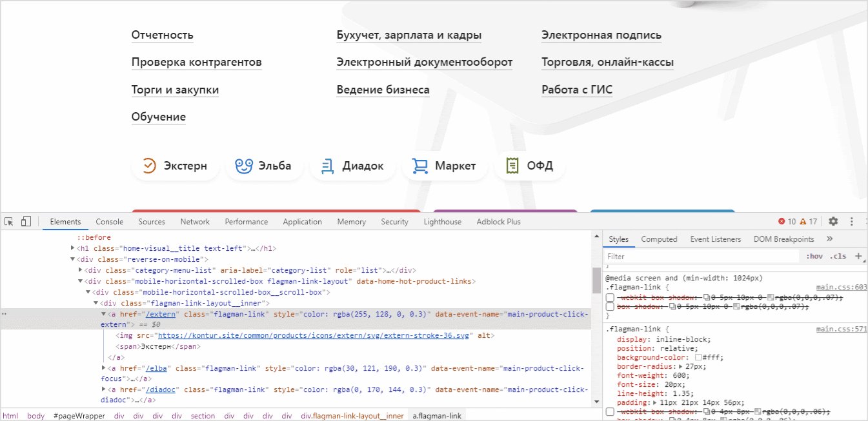
Task: Expand the category-menu-list div node
Action: point(81,270)
